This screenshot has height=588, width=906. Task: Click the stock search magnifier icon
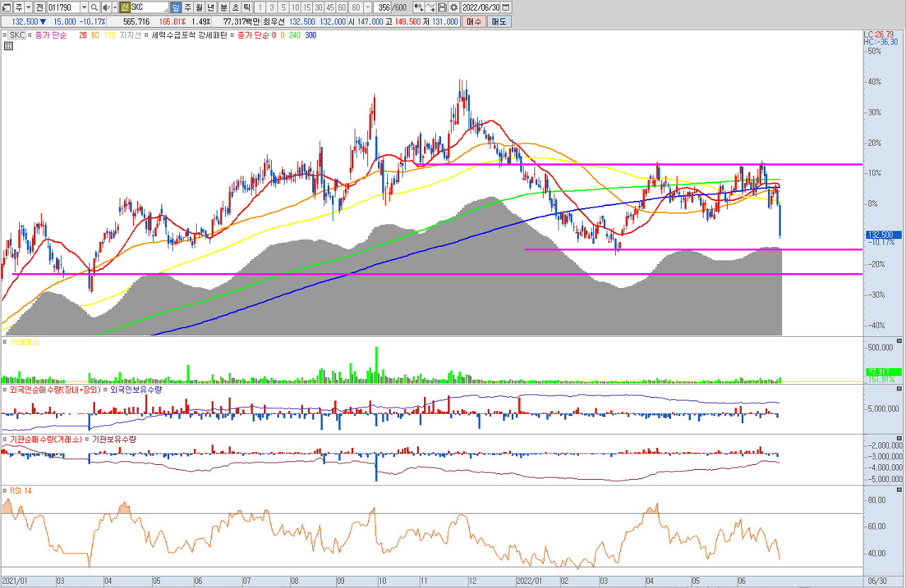(x=94, y=8)
